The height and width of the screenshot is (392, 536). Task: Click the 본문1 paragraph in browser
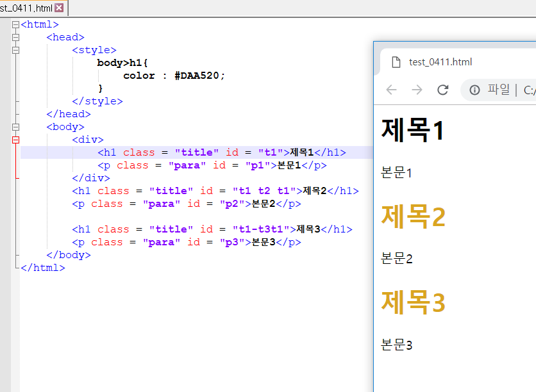(x=396, y=172)
